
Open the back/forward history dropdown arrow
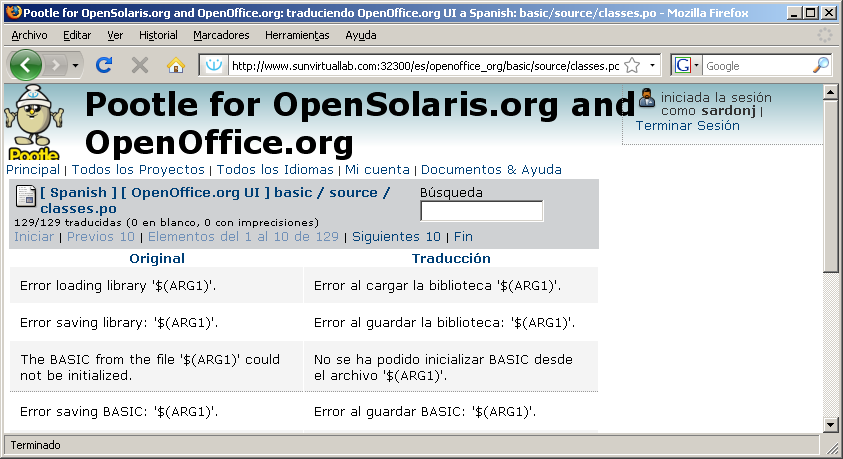pyautogui.click(x=75, y=66)
